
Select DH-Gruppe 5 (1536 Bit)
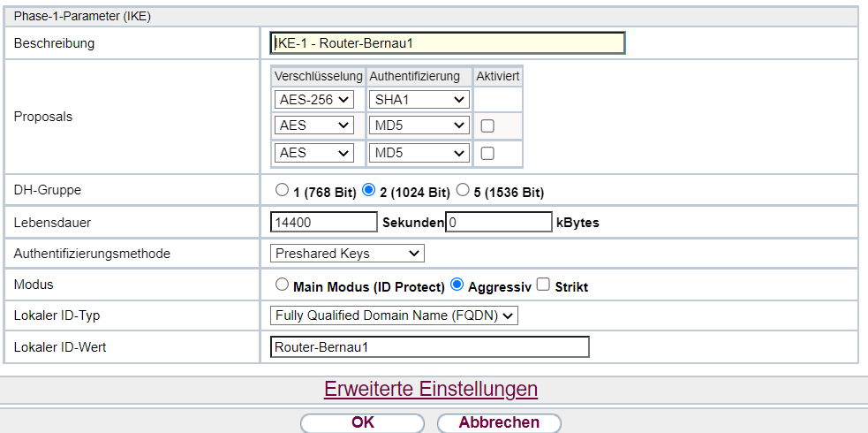[462, 191]
